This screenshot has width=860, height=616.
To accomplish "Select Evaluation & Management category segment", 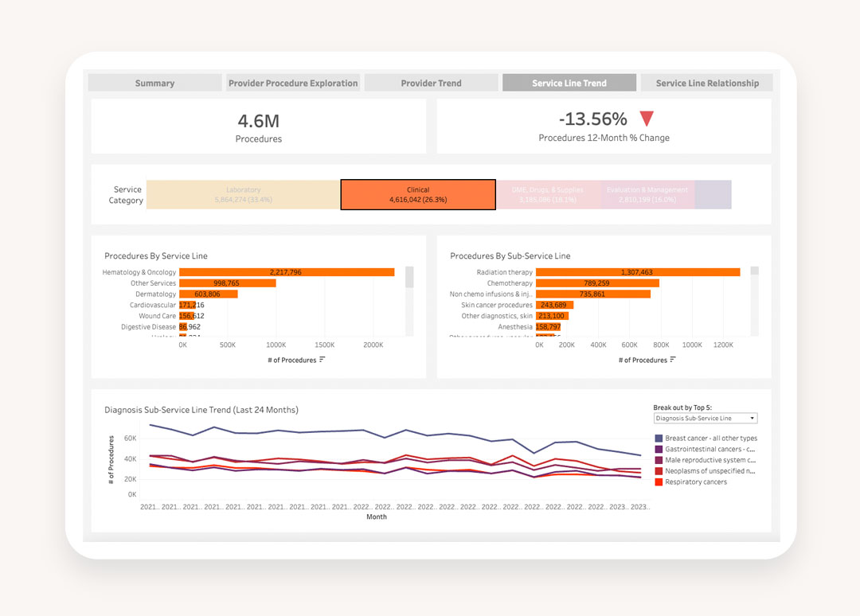I will 647,194.
